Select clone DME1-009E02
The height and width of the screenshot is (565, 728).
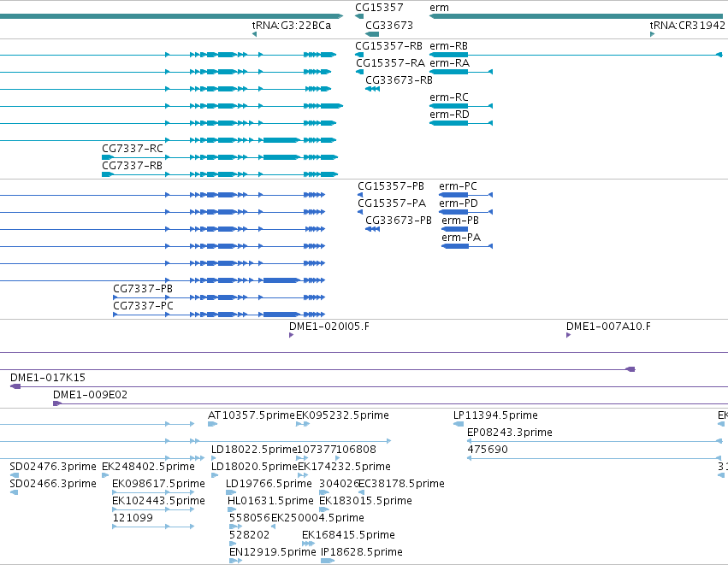390,403
